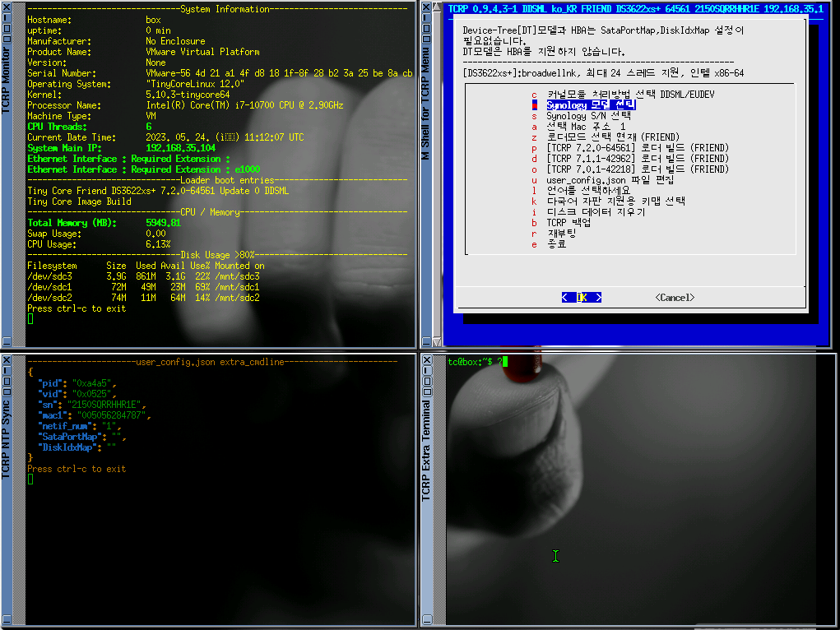Click the "netif_num" key
This screenshot has height=630, width=840.
tap(65, 426)
